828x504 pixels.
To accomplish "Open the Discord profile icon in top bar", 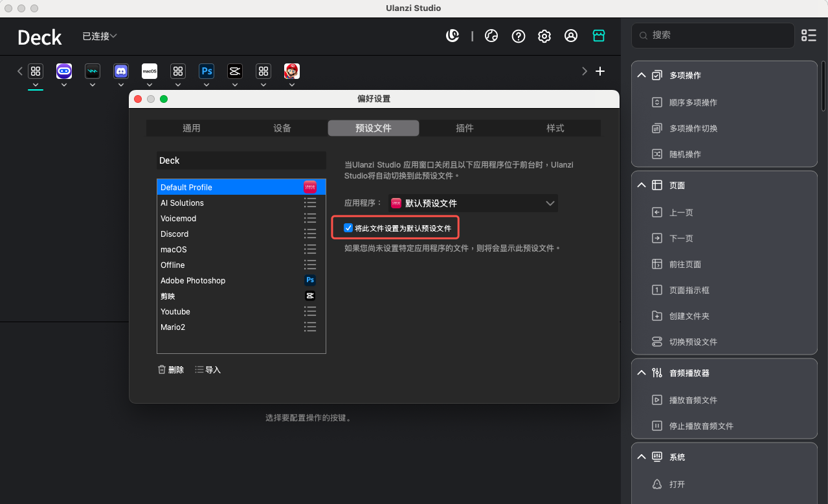I will click(x=120, y=71).
